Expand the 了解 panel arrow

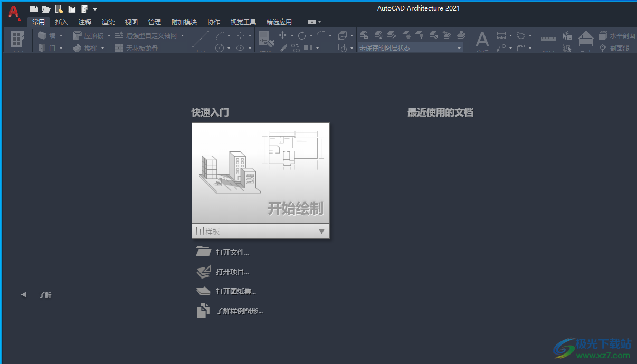tap(23, 295)
